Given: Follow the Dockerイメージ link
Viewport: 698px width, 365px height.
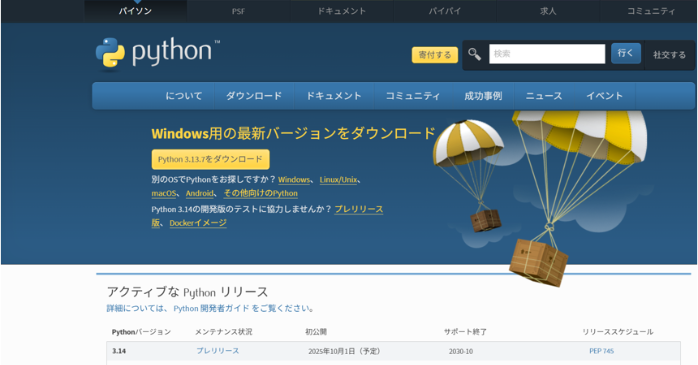Looking at the screenshot, I should (198, 223).
